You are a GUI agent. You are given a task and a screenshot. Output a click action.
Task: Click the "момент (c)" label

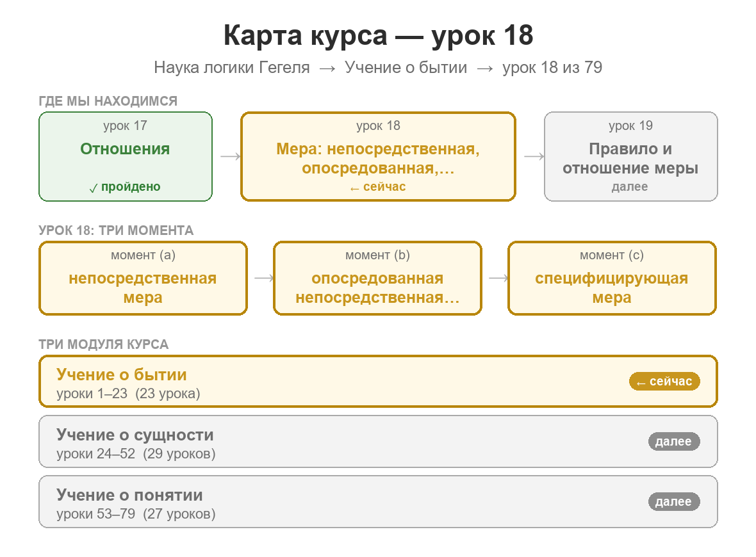[612, 255]
